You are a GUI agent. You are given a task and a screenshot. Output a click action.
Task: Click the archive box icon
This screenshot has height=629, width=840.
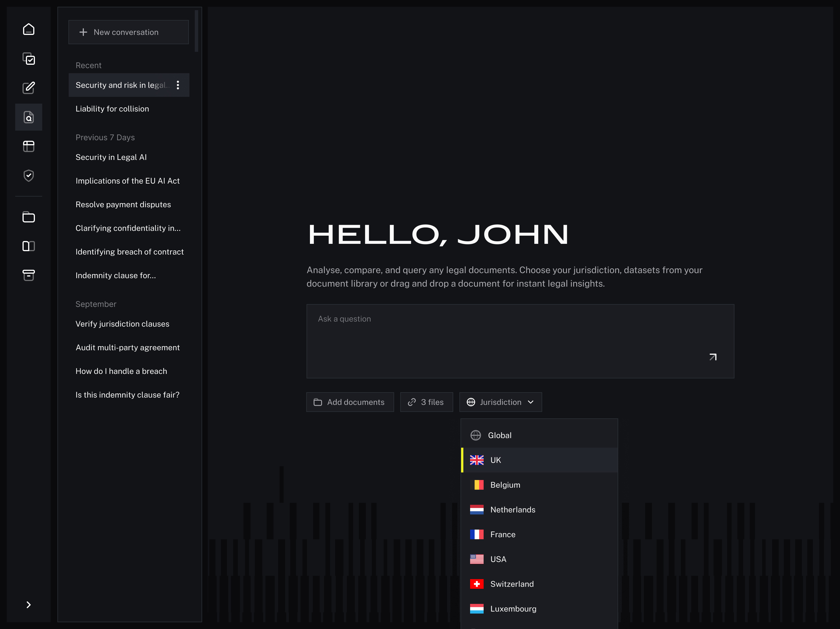28,275
